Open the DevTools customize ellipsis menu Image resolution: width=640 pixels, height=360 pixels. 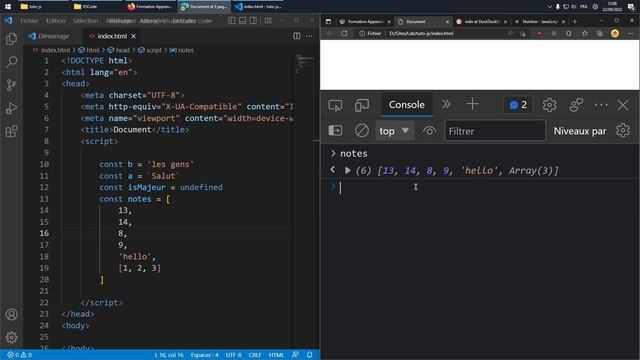click(601, 105)
